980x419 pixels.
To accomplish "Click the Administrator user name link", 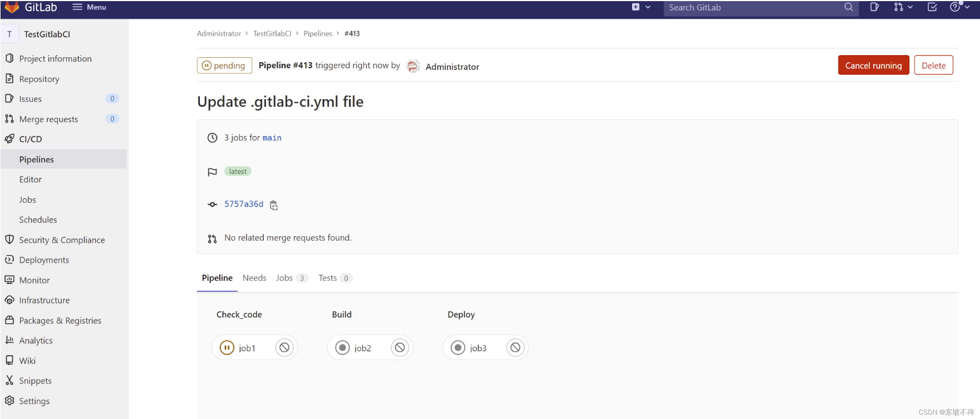I will pyautogui.click(x=452, y=67).
